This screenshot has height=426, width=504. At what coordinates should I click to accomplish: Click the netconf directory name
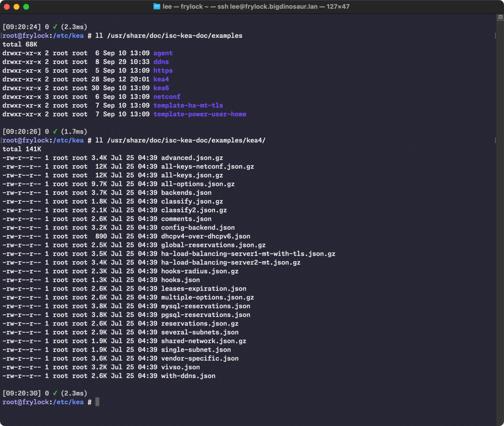pos(167,97)
